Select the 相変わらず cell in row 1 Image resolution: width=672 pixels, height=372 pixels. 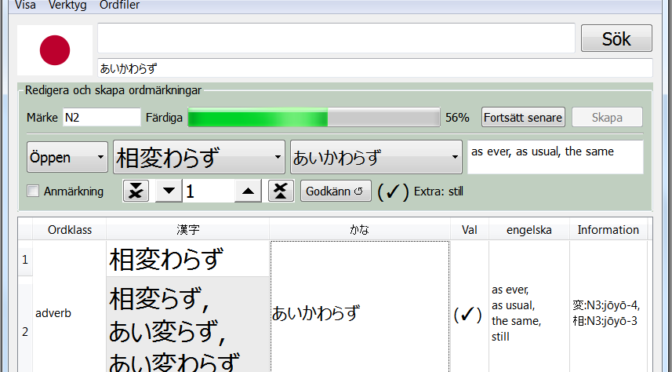coord(188,258)
